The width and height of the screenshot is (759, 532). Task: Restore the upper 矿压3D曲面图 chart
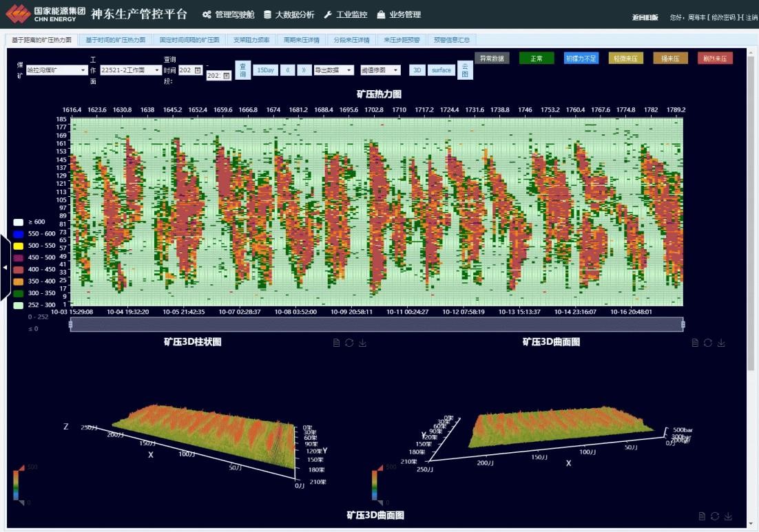pos(708,343)
